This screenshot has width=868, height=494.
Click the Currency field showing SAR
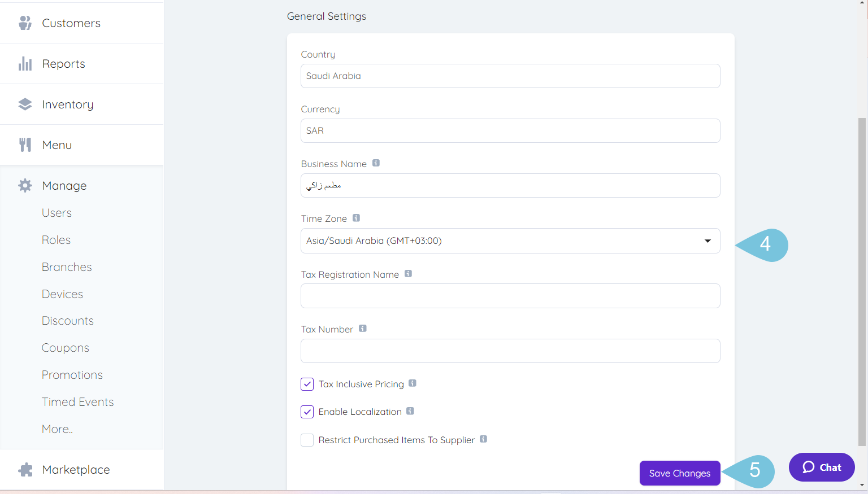coord(510,130)
